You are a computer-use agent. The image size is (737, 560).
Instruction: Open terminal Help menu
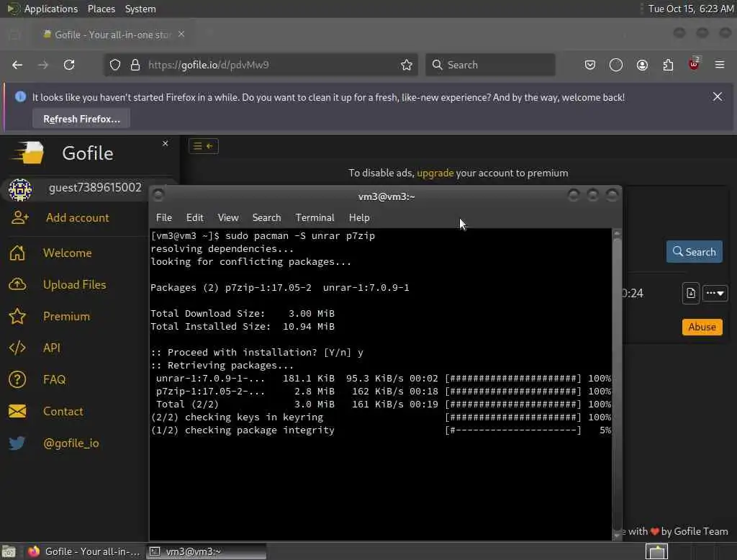(359, 217)
